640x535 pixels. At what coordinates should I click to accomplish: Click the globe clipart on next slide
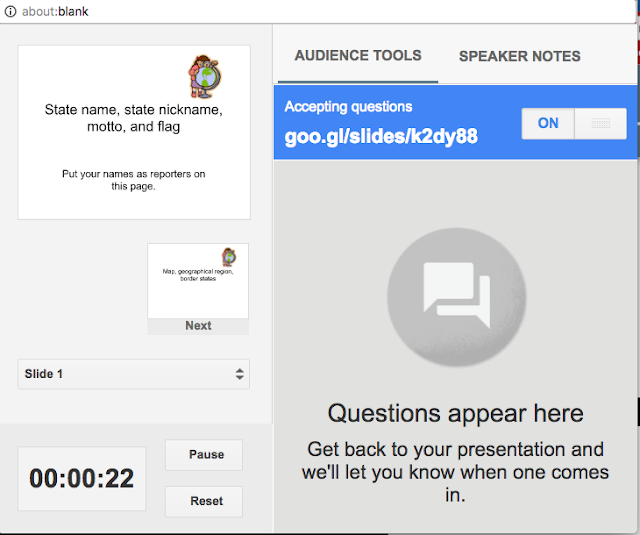[x=229, y=257]
